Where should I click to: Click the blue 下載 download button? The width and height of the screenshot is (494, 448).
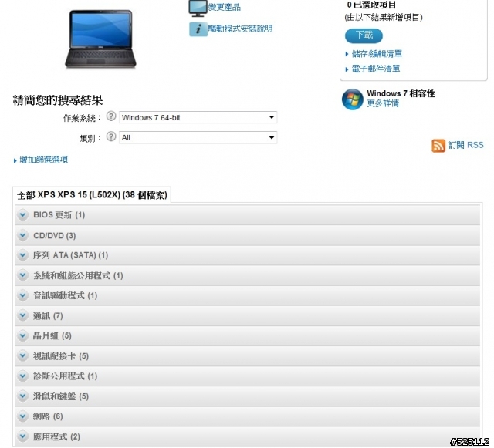(364, 35)
